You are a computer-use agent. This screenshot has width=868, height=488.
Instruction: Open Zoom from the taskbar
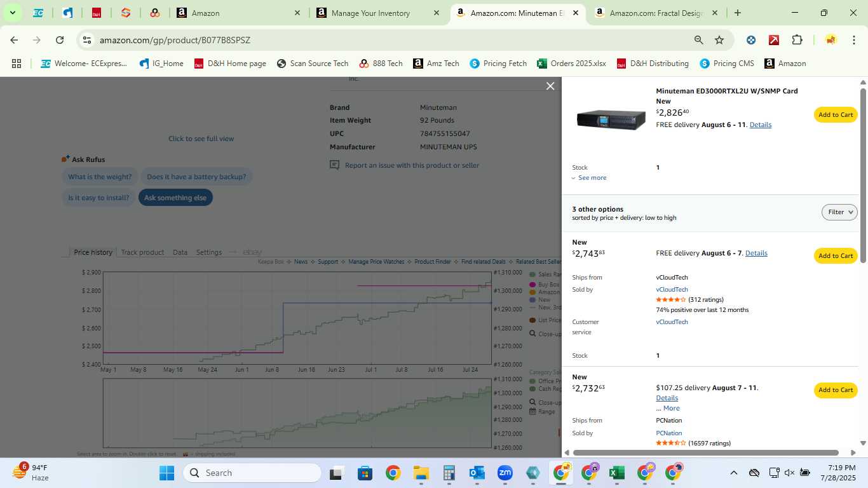pos(505,473)
